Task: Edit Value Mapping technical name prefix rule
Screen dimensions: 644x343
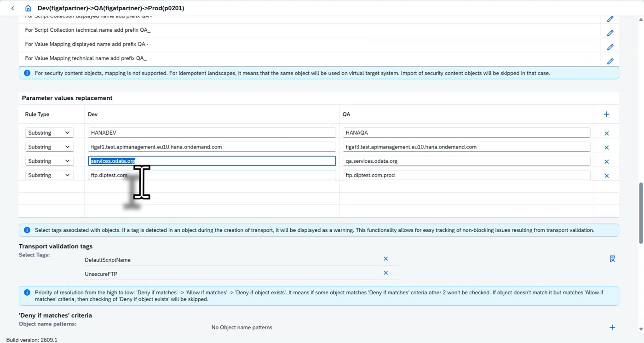Action: click(610, 61)
